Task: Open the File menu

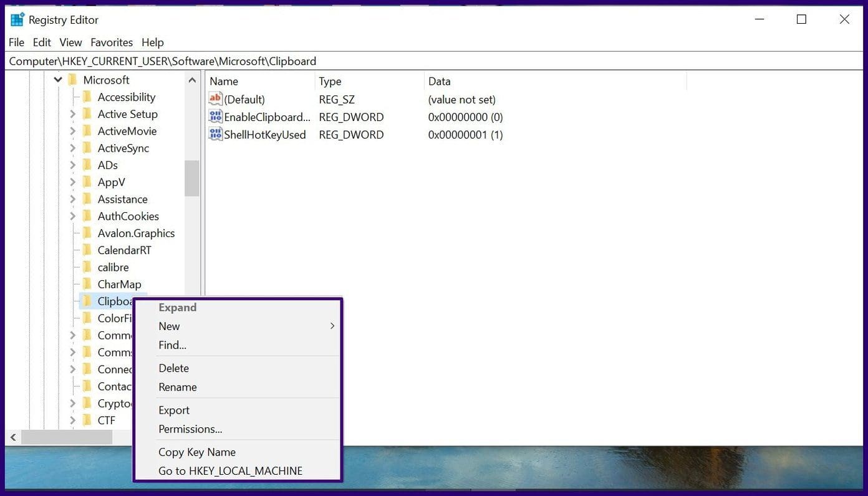Action: [x=17, y=42]
